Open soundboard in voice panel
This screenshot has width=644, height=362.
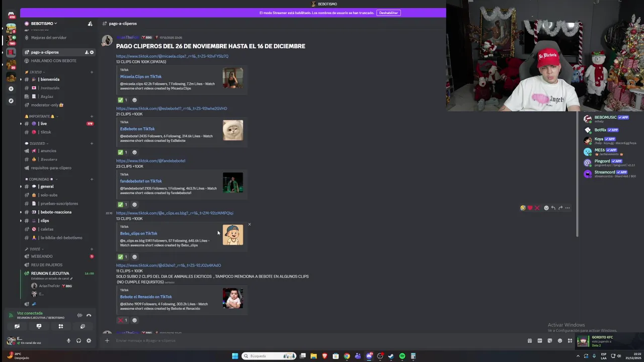83,326
